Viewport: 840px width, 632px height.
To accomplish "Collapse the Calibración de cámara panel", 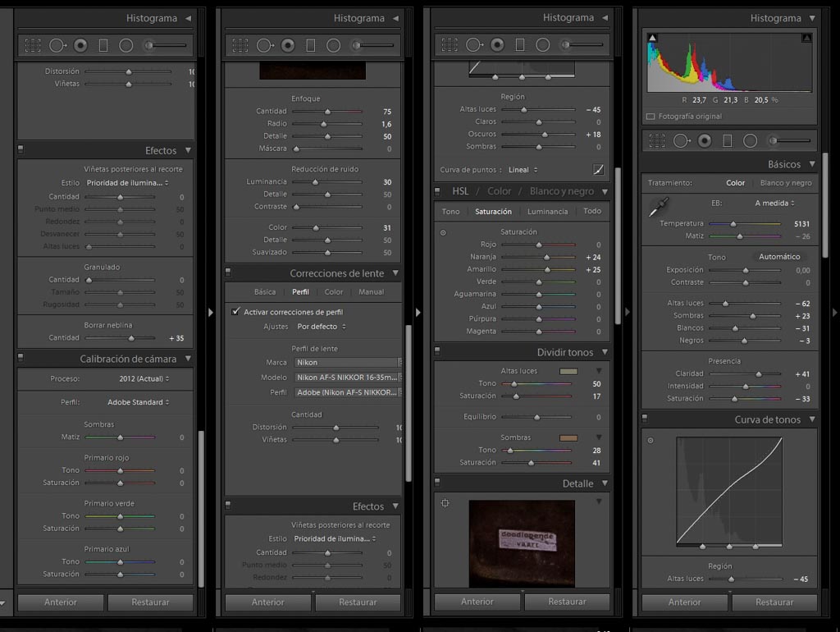I will [x=189, y=359].
